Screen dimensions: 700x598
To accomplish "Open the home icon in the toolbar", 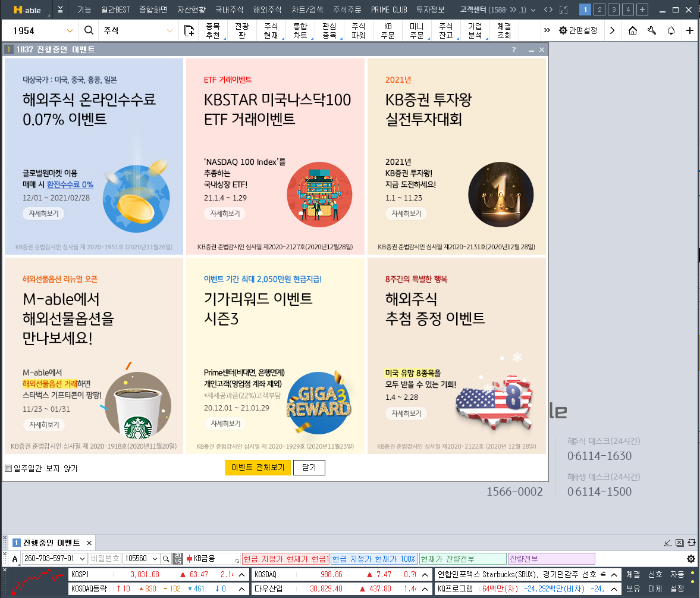I will [x=633, y=30].
